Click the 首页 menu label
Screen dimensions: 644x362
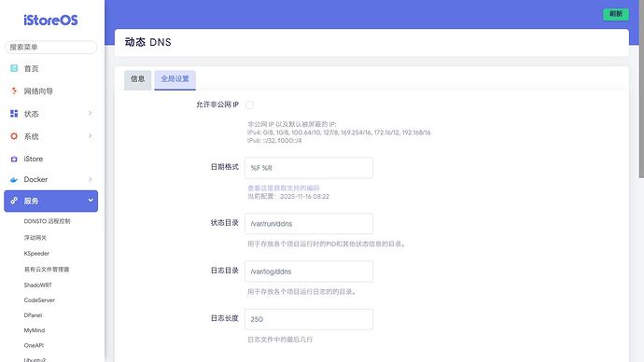(31, 68)
